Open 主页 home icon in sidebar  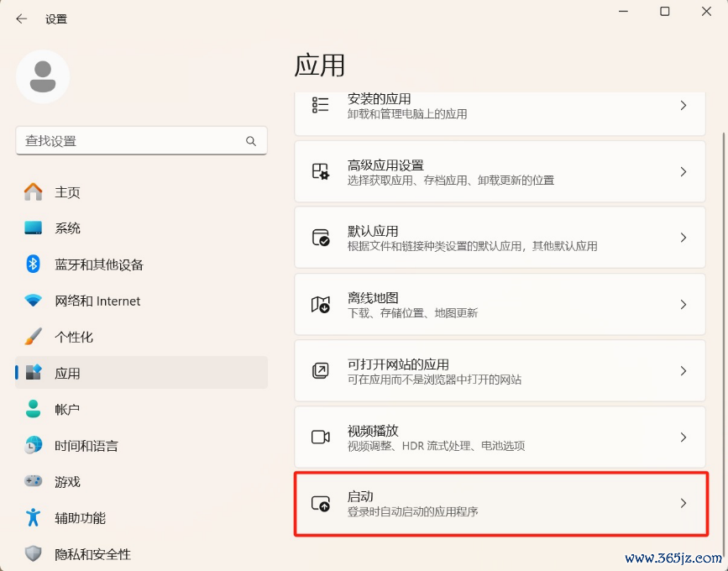pyautogui.click(x=33, y=191)
